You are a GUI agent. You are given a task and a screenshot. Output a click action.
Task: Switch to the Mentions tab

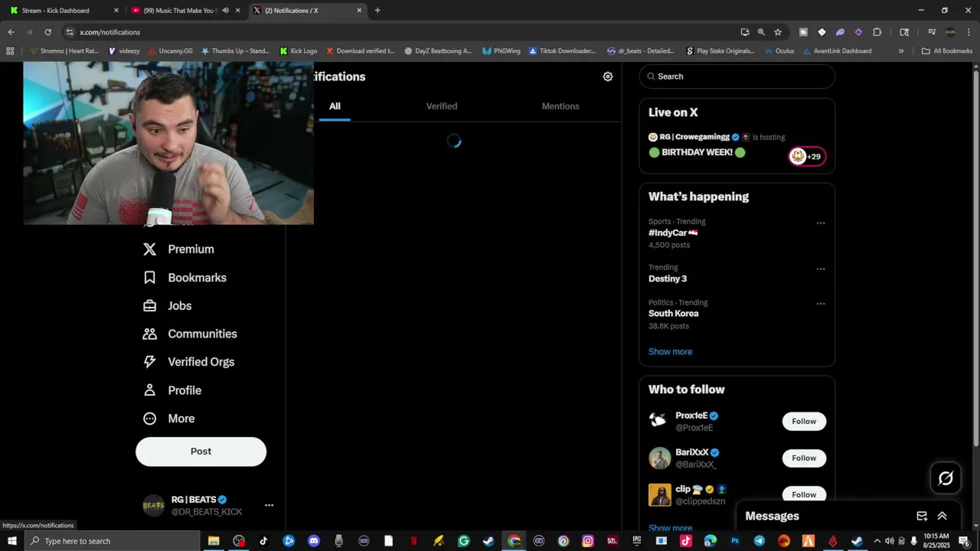pyautogui.click(x=560, y=106)
